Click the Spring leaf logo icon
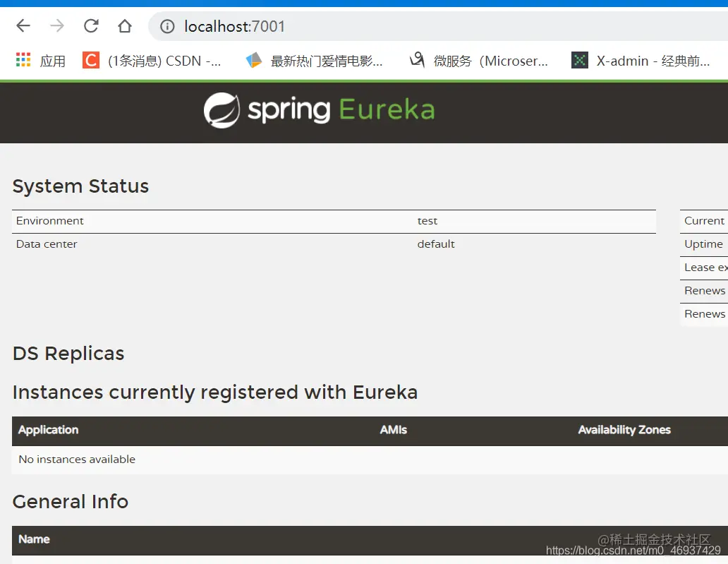Viewport: 728px width, 564px height. pos(222,110)
